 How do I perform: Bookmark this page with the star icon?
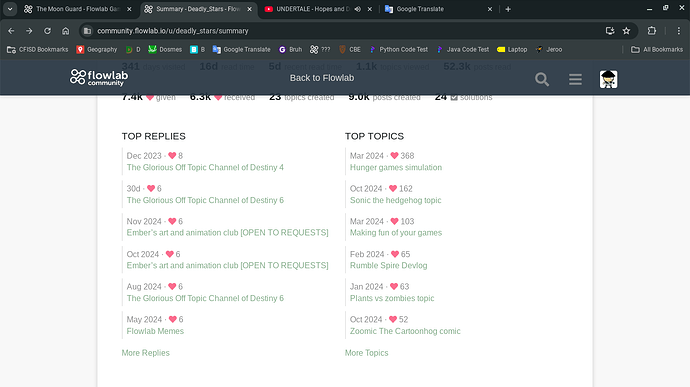pos(626,31)
